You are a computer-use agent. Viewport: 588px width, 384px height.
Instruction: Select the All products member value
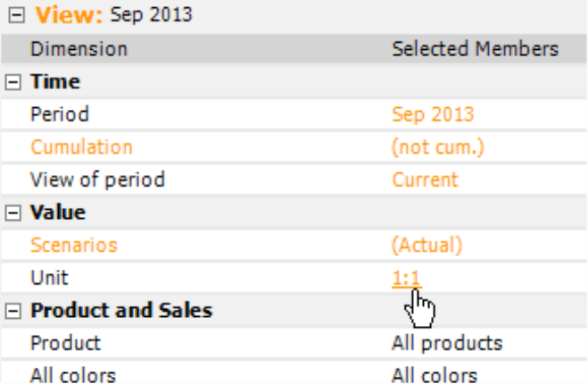(447, 343)
